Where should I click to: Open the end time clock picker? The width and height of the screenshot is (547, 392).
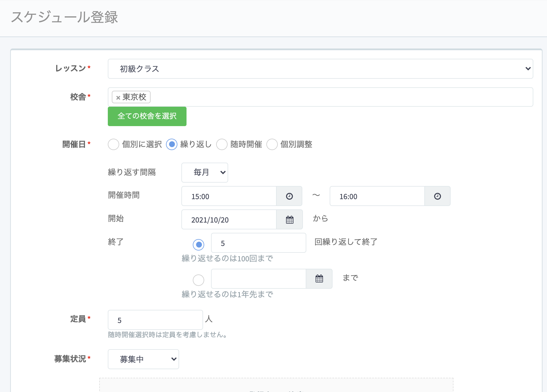(437, 196)
